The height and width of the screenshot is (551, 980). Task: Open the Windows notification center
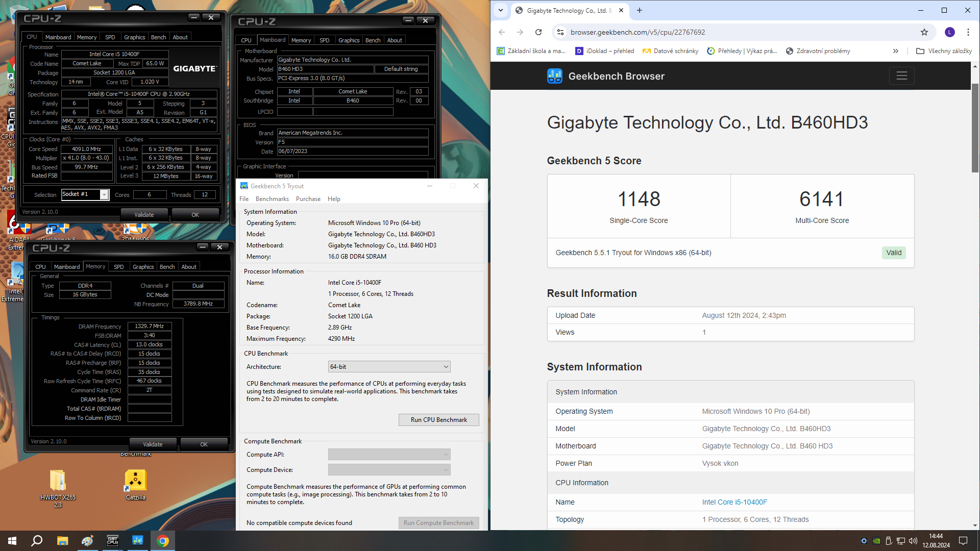click(963, 541)
